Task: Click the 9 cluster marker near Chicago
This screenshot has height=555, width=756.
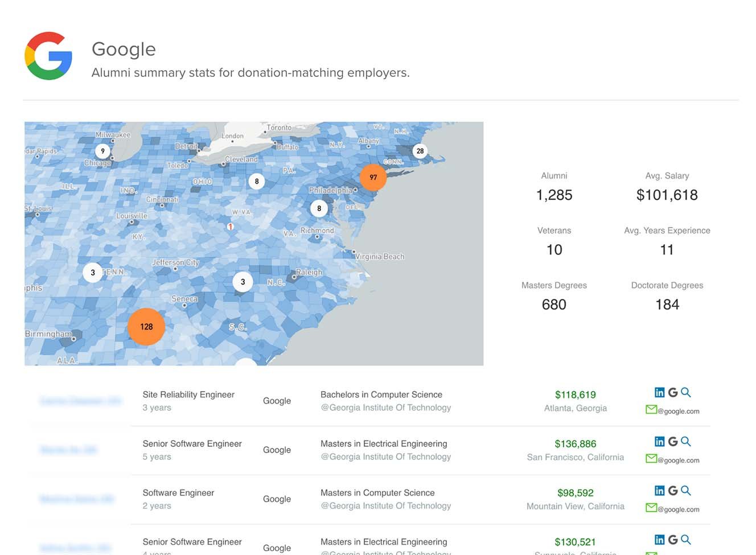Action: 102,151
